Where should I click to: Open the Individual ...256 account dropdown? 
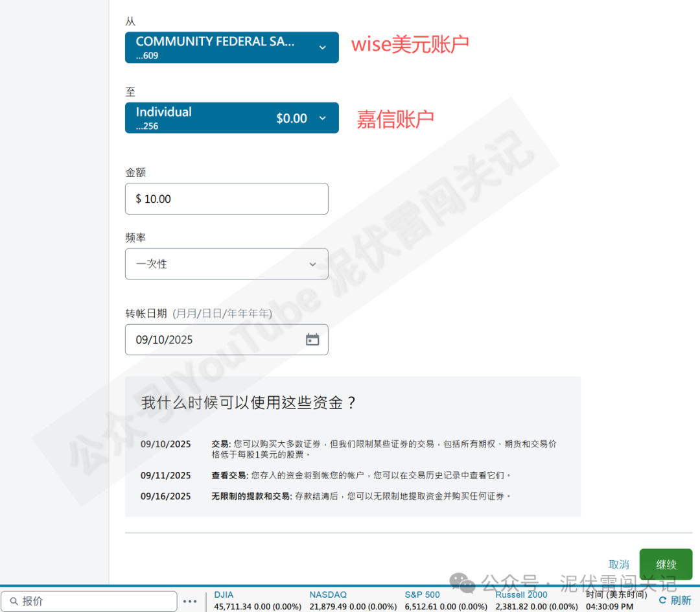pyautogui.click(x=231, y=117)
